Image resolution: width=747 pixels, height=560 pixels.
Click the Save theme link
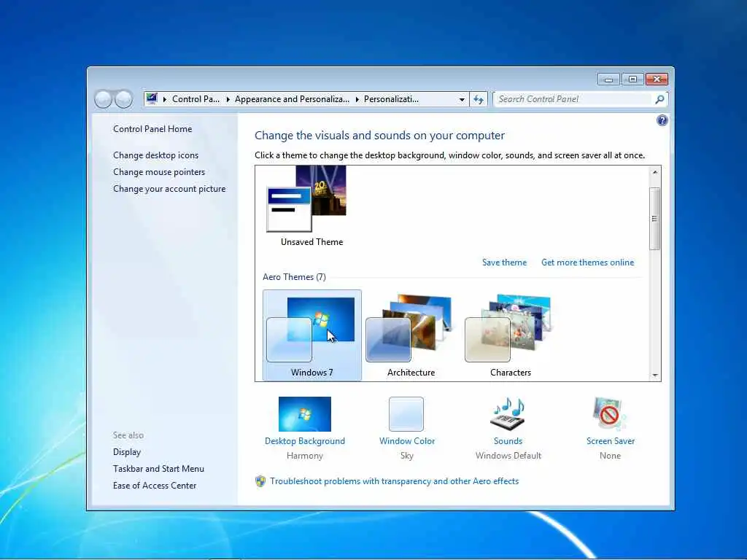coord(504,262)
